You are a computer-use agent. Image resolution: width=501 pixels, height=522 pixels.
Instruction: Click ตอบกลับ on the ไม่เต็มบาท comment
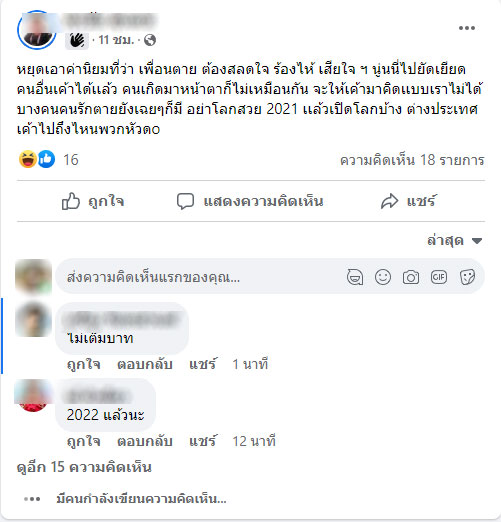click(145, 364)
